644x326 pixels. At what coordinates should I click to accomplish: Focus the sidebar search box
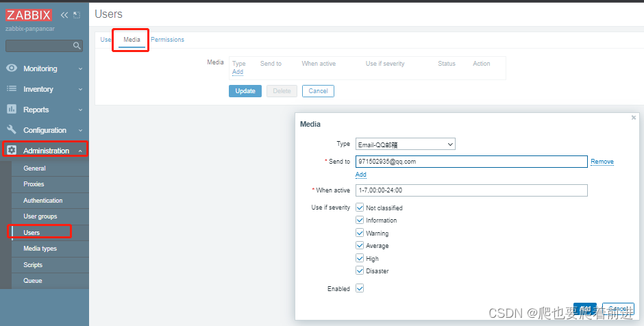[x=44, y=46]
